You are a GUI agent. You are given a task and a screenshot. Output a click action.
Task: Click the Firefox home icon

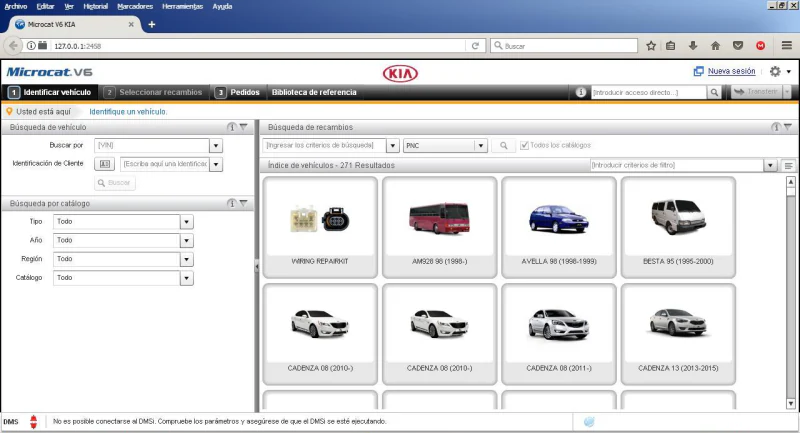[715, 46]
